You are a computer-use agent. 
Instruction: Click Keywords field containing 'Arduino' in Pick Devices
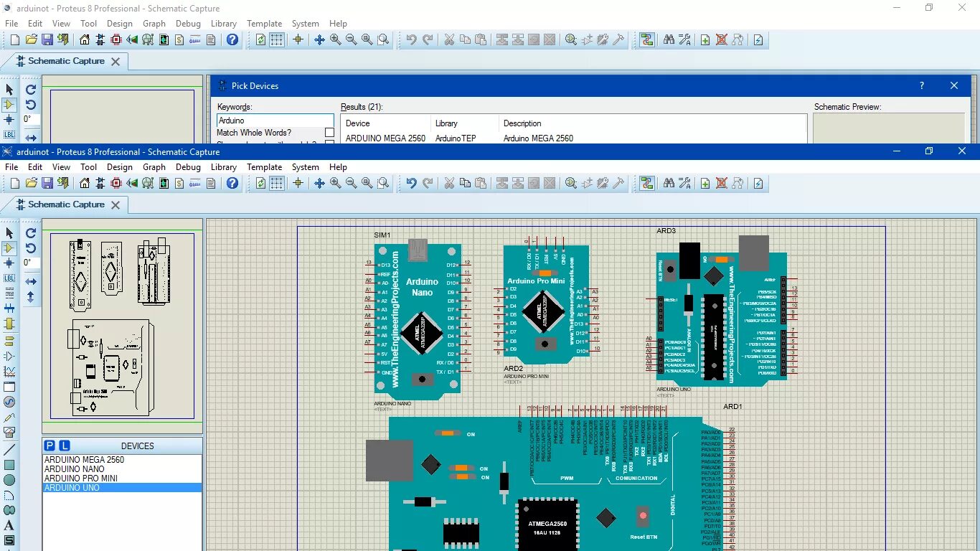(x=275, y=121)
